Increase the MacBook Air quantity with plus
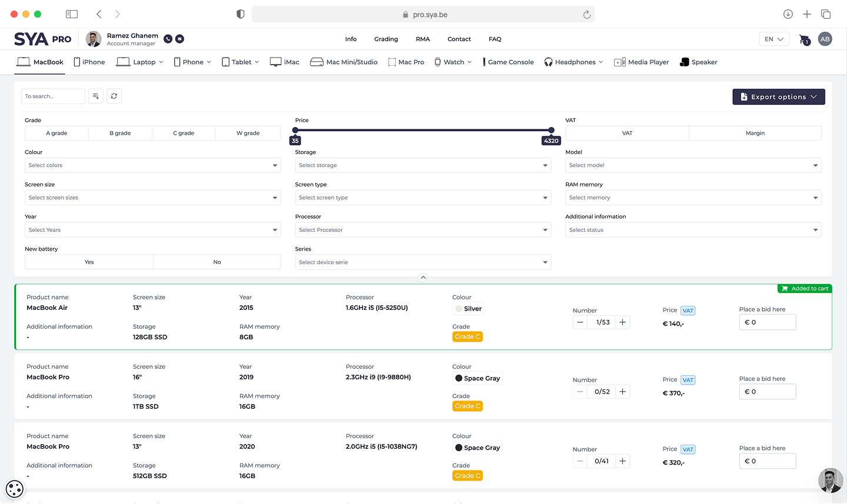Screen dimensions: 847x504 [622, 322]
